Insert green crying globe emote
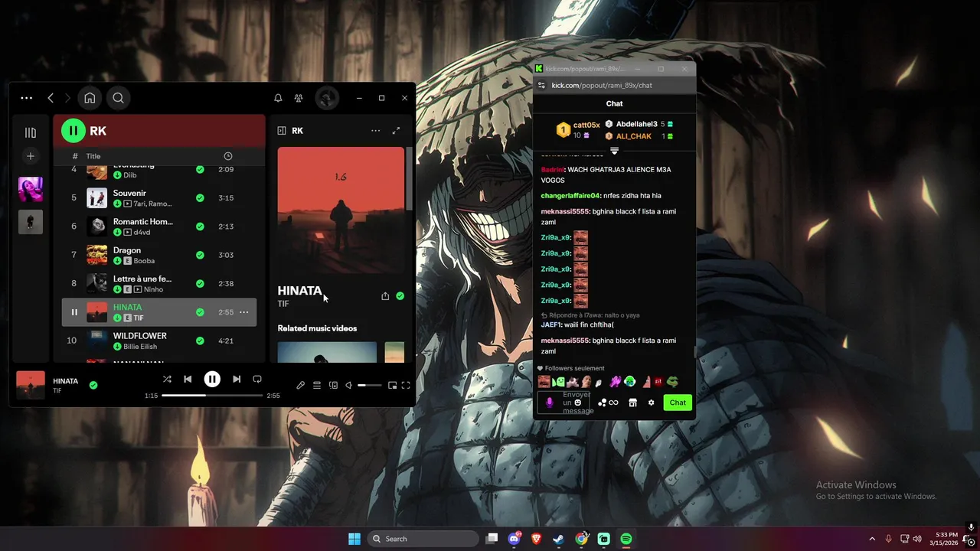 [x=629, y=382]
